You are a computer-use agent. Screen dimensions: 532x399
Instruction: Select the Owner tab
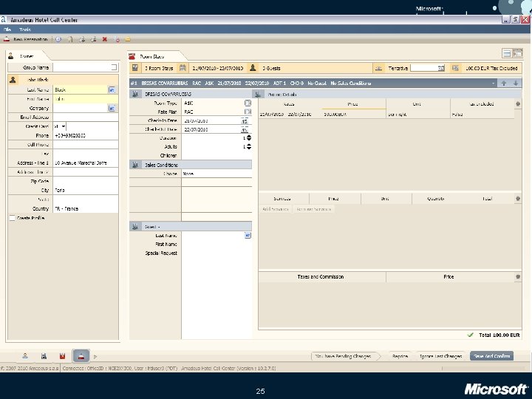27,56
